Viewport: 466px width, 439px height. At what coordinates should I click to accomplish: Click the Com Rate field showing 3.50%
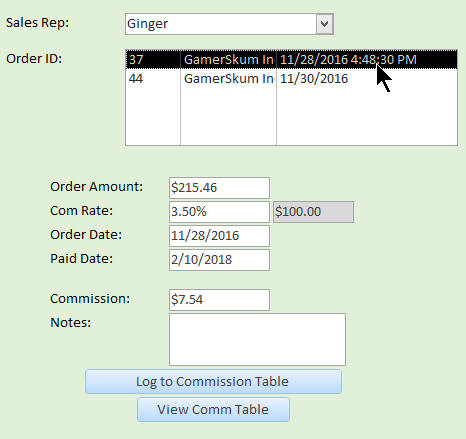click(x=219, y=212)
